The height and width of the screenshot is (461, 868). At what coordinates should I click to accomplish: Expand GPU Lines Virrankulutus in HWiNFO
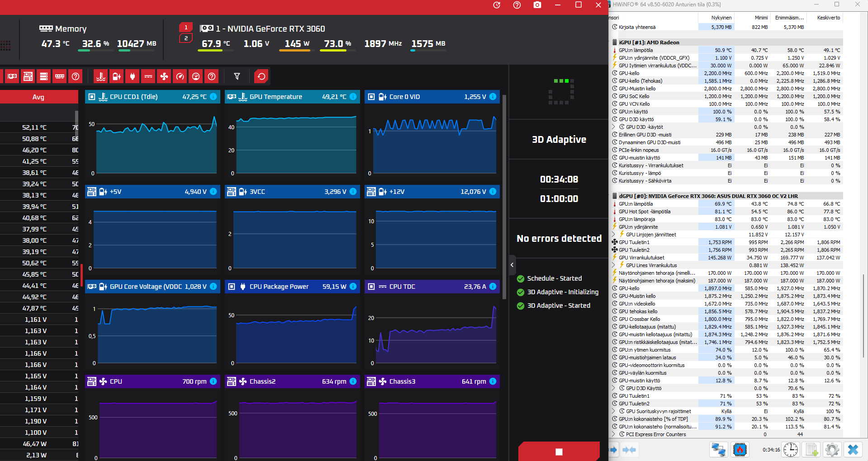[614, 265]
